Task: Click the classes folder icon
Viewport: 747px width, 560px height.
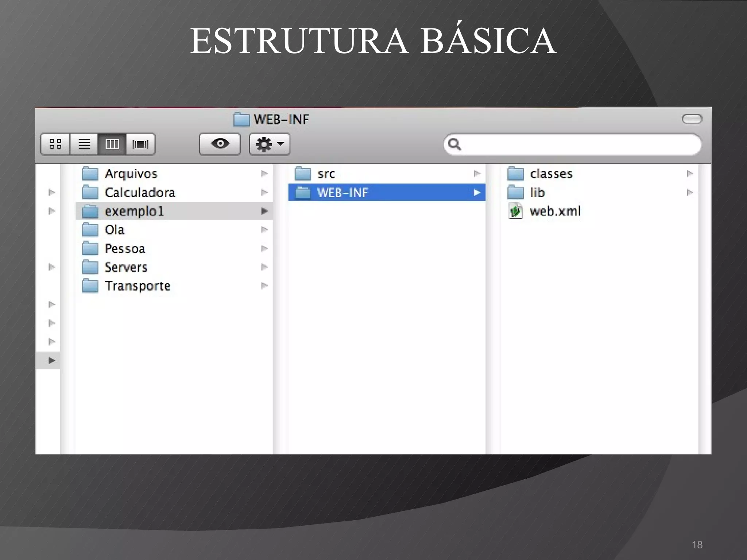Action: 516,174
